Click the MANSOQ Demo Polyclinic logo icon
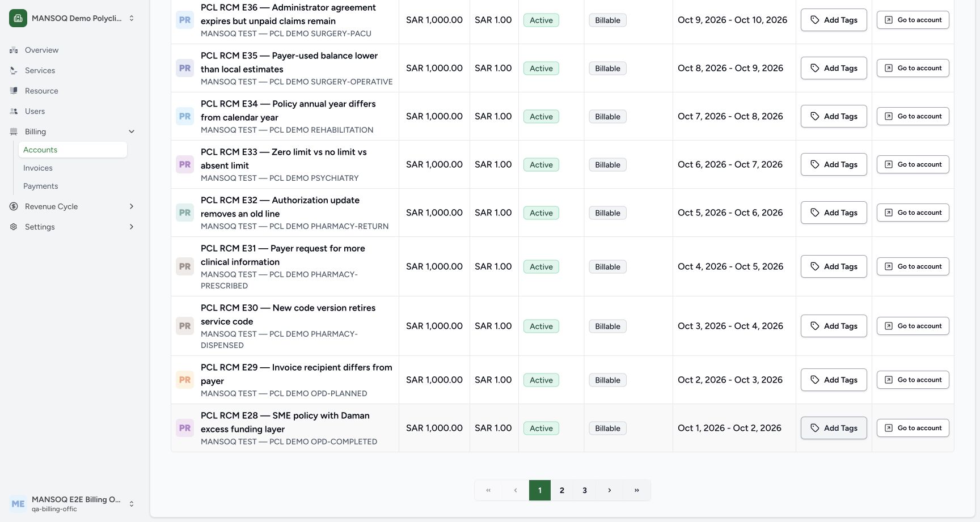The height and width of the screenshot is (522, 980). 18,18
